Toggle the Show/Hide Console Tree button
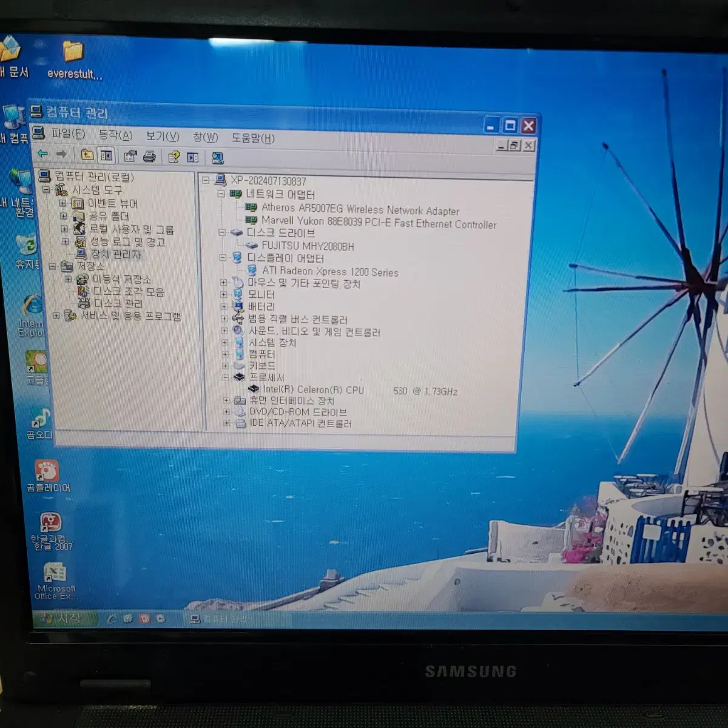728x728 pixels. pyautogui.click(x=106, y=155)
